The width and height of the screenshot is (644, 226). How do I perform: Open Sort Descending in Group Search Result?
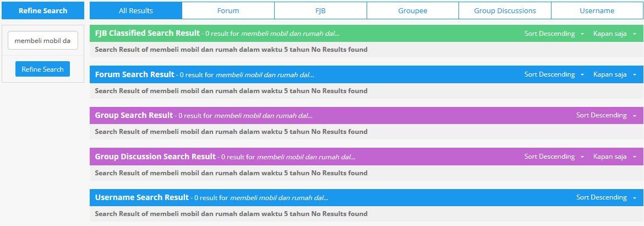[x=605, y=115]
